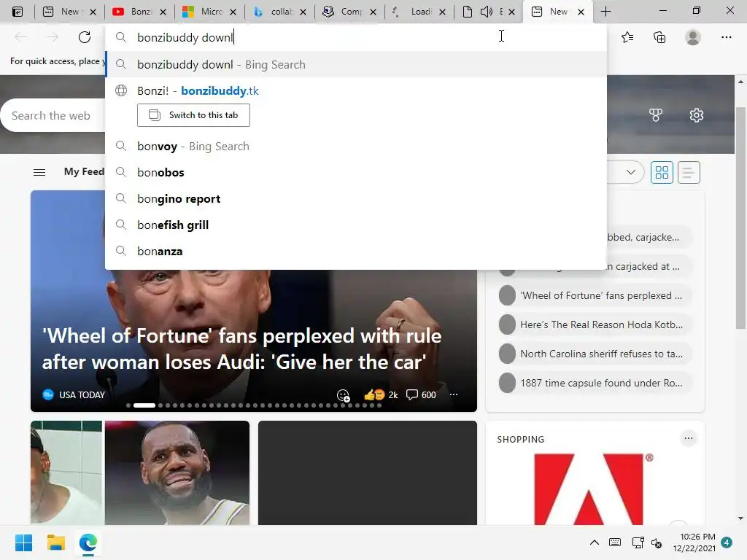Viewport: 747px width, 560px height.
Task: Switch feed to list view
Action: (689, 172)
